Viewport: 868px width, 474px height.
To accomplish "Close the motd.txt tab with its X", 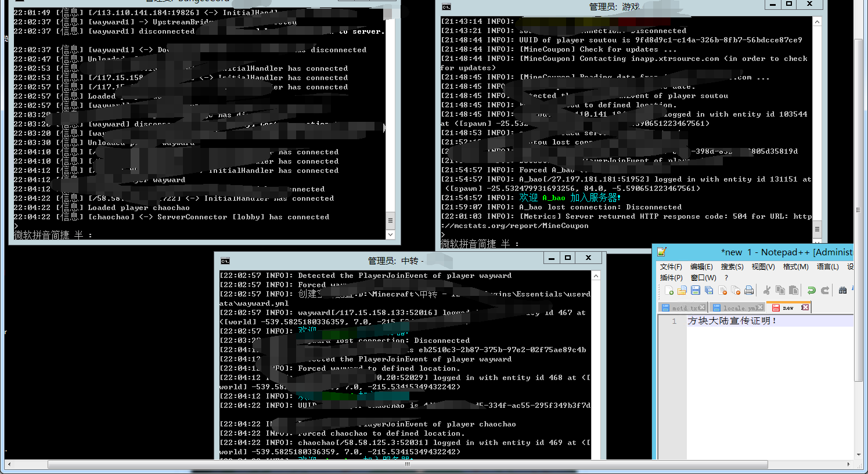I will [x=703, y=307].
